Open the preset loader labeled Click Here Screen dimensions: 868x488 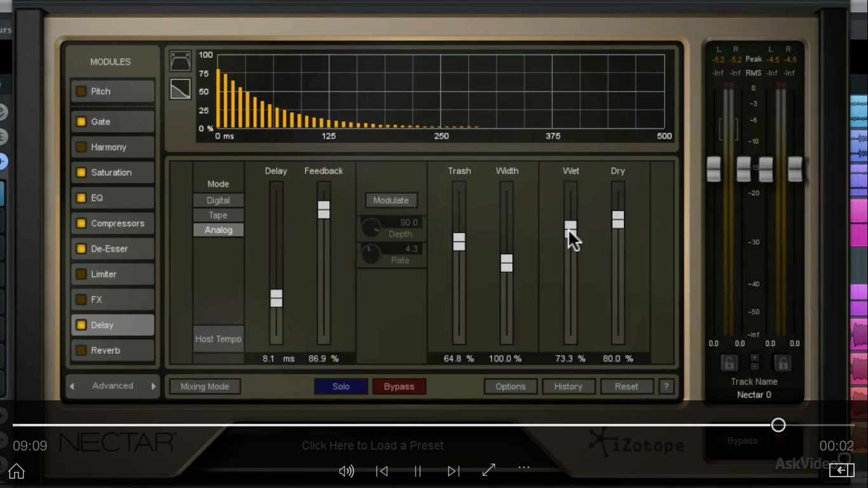tap(372, 445)
